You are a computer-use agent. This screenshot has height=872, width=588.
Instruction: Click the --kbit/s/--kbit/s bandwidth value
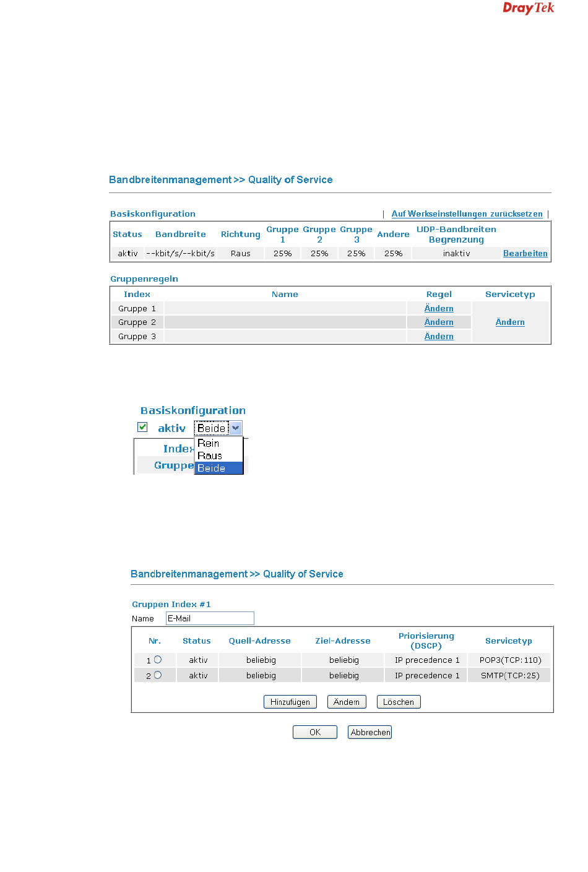(180, 254)
